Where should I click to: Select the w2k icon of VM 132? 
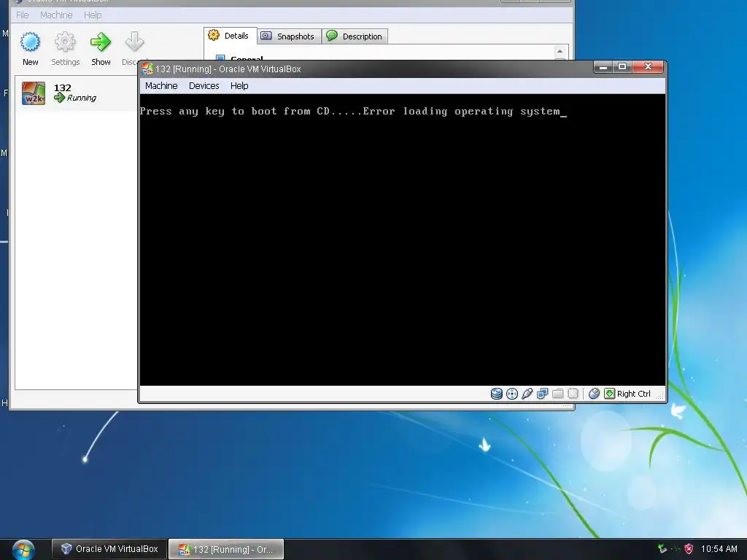click(34, 93)
